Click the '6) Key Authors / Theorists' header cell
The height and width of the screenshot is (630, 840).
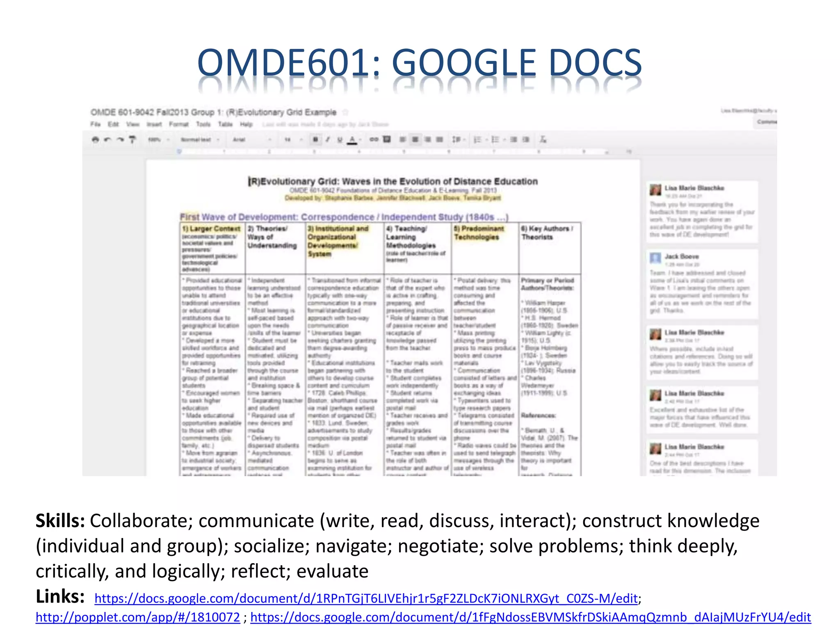point(550,249)
